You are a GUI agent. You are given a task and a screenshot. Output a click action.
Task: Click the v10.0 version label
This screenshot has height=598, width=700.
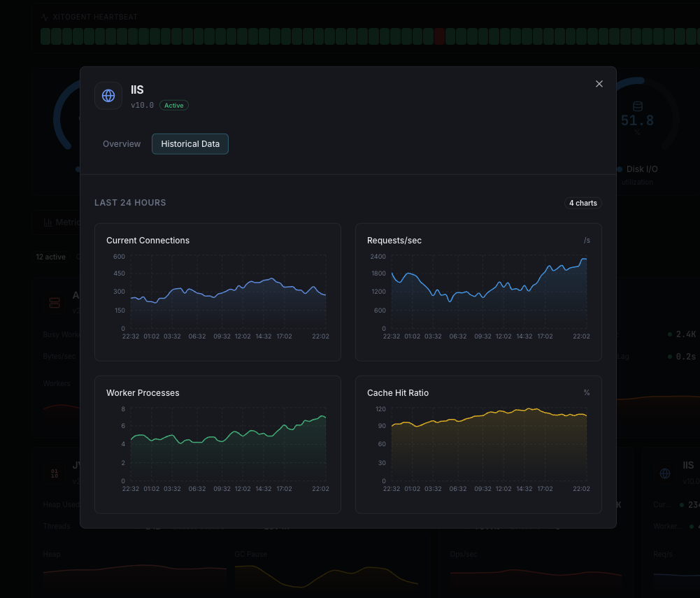pyautogui.click(x=141, y=105)
